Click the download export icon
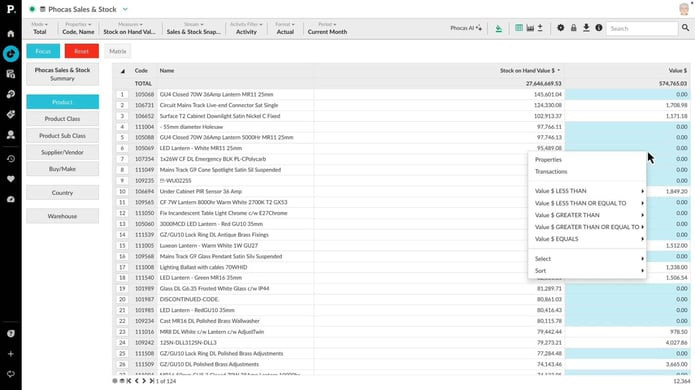Image resolution: width=695 pixels, height=390 pixels. click(586, 28)
